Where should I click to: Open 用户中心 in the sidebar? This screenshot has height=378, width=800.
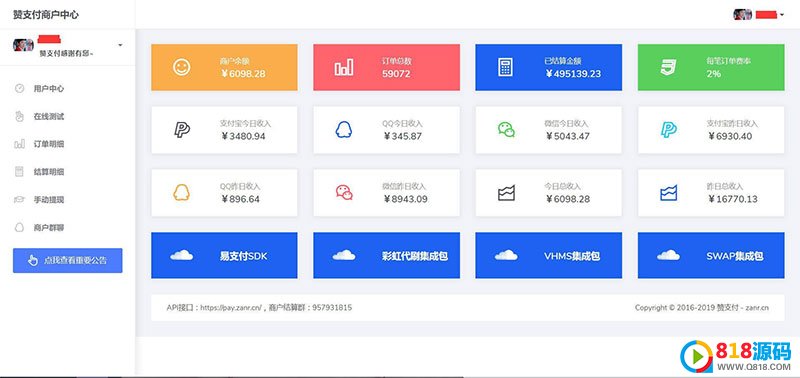click(49, 88)
